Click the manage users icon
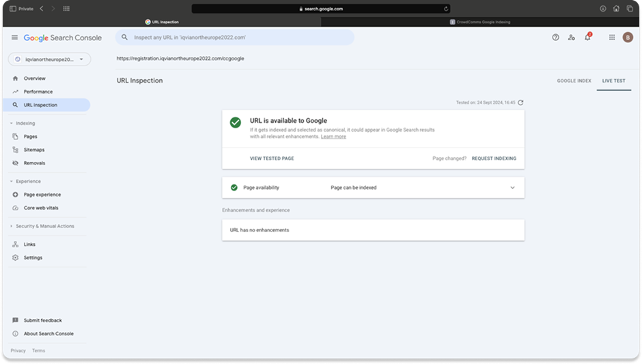Screen dimensions: 642x364 pos(572,38)
